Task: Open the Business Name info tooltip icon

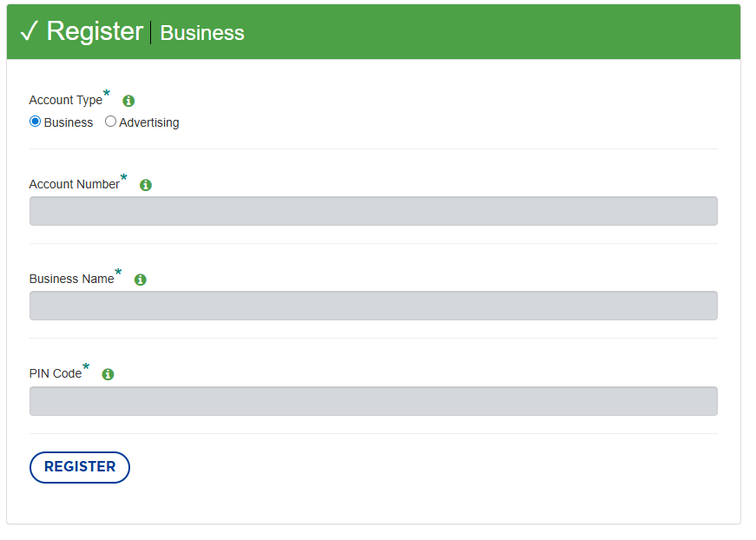Action: coord(141,280)
